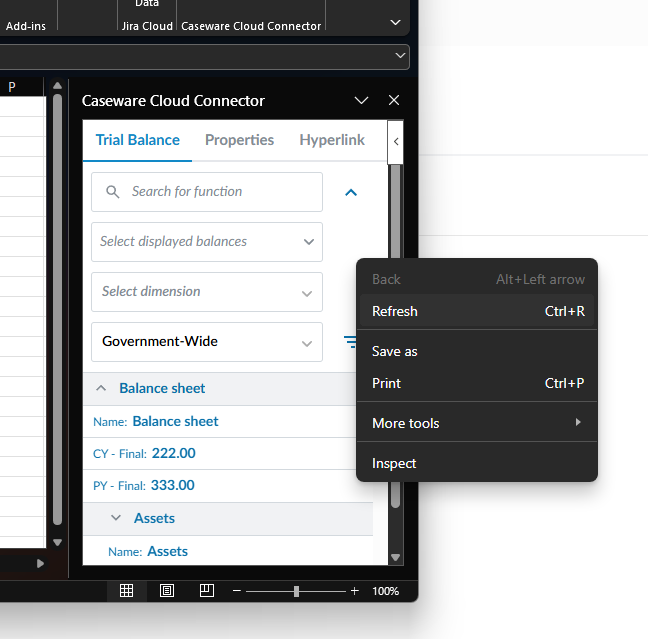The image size is (648, 639).
Task: Click the sheet scroll right arrow
Action: pyautogui.click(x=40, y=563)
